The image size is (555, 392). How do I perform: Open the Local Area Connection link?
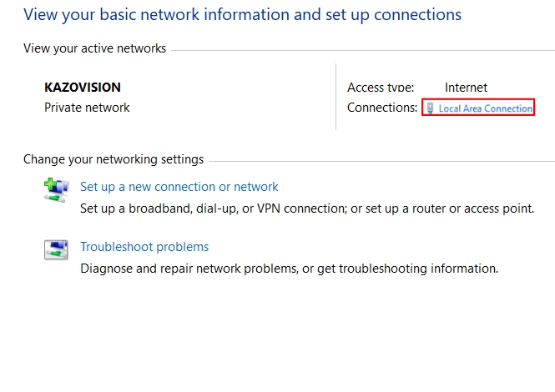click(x=485, y=108)
